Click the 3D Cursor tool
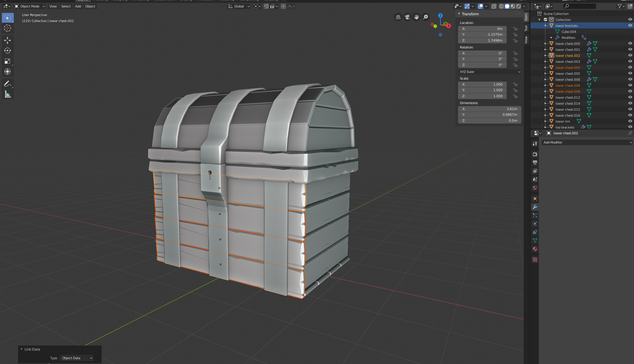Viewport: 634px width, 364px height. (x=7, y=28)
